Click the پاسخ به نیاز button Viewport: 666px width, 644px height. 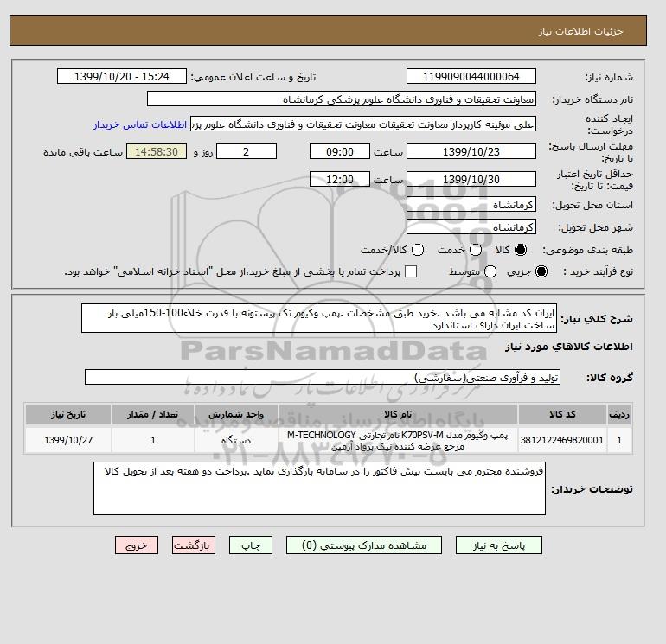tap(499, 545)
